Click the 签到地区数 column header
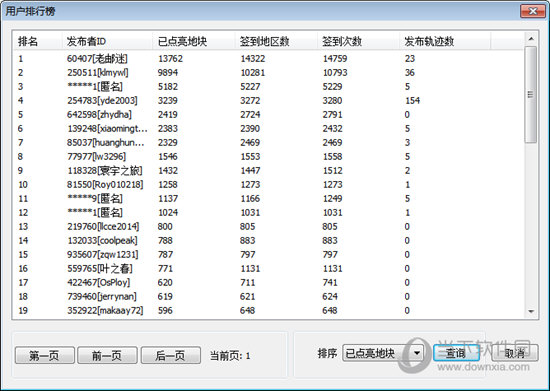Screen dimensions: 550x391 276,41
